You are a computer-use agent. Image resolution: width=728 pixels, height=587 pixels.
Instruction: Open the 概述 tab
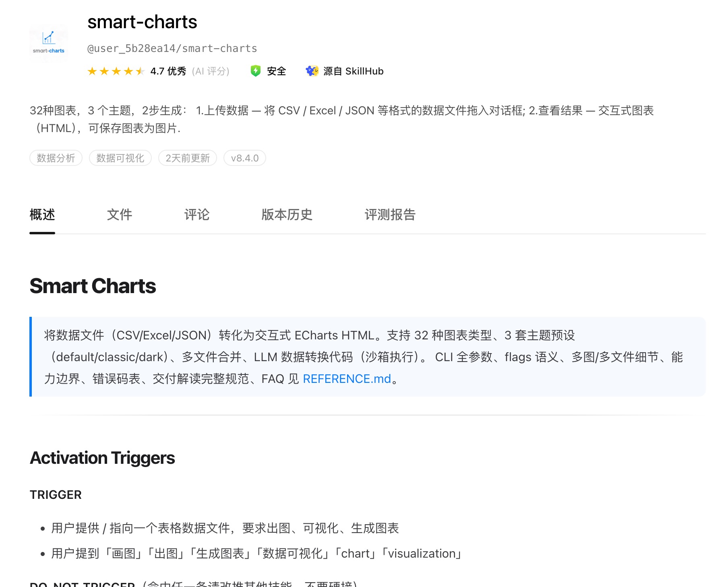click(42, 215)
